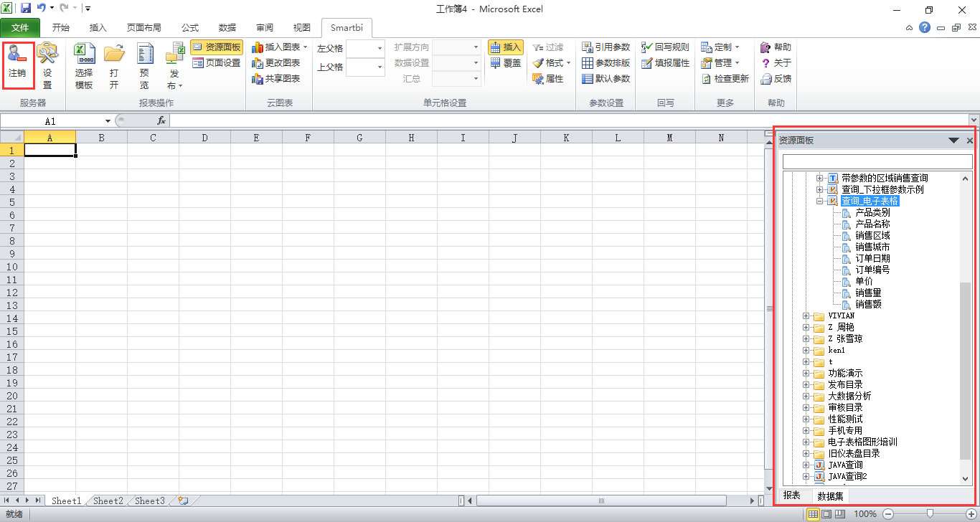Open the 格式 format dropdown

551,63
